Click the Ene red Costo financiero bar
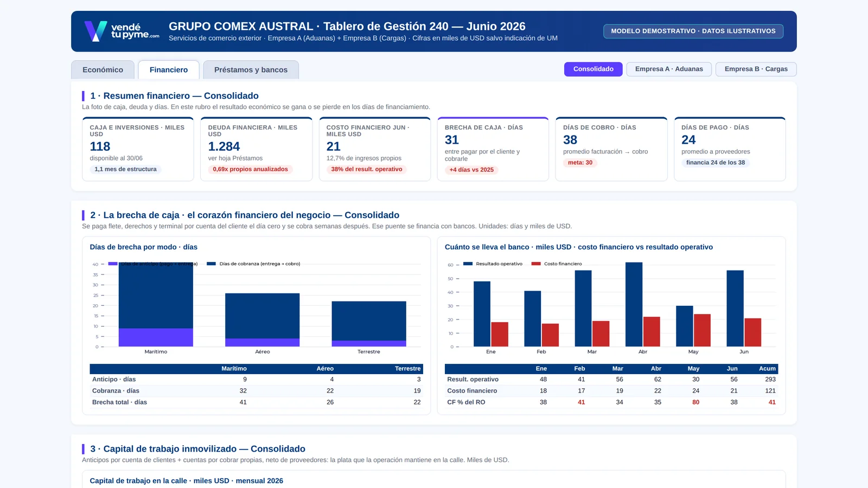The height and width of the screenshot is (488, 868). coord(500,334)
